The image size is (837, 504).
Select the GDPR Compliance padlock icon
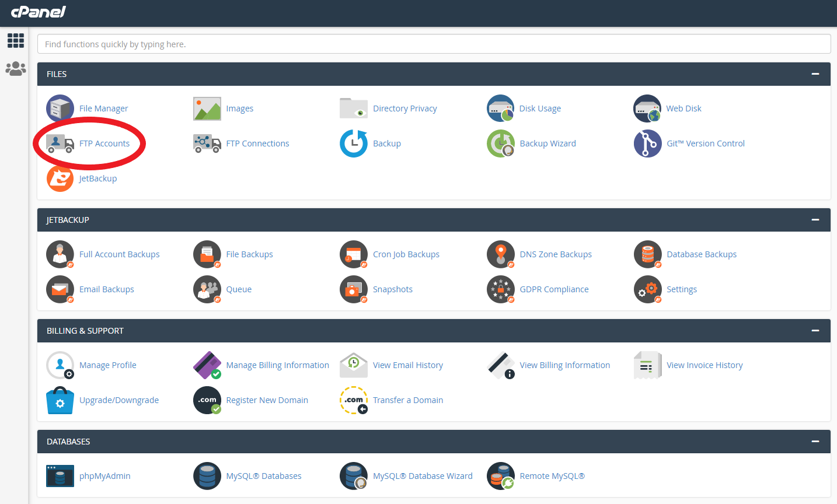(x=500, y=289)
